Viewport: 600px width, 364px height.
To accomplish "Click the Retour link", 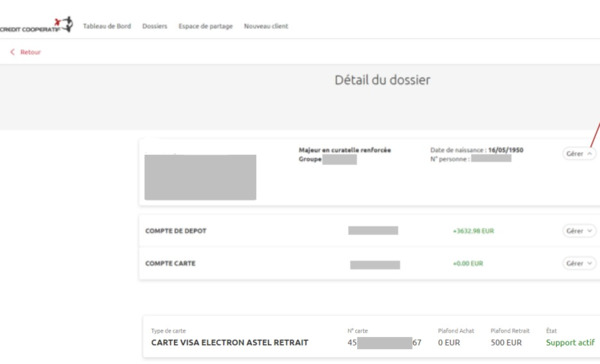I will [30, 52].
